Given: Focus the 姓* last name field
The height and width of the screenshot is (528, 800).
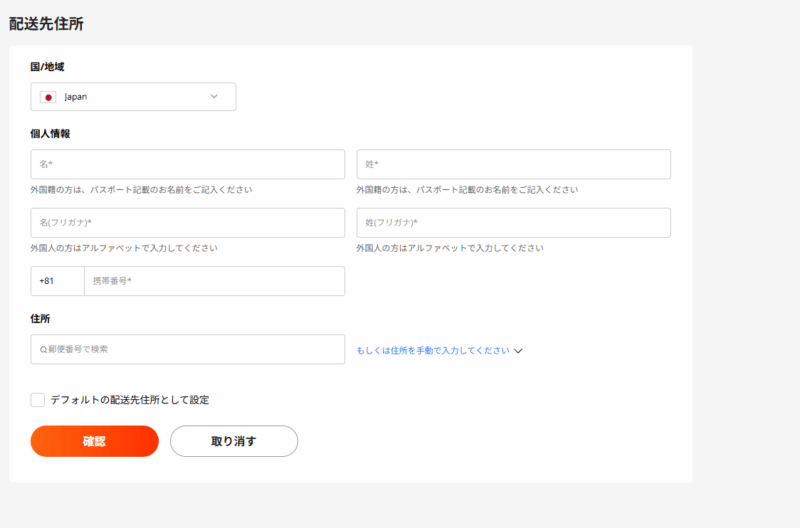Looking at the screenshot, I should [x=513, y=164].
